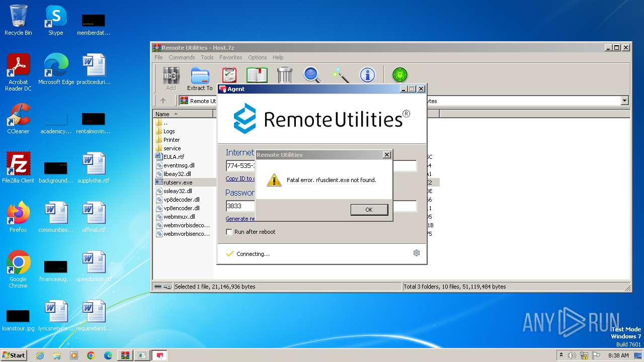This screenshot has width=644, height=362.
Task: Select EULA.rtf in the archive list
Action: pyautogui.click(x=174, y=157)
